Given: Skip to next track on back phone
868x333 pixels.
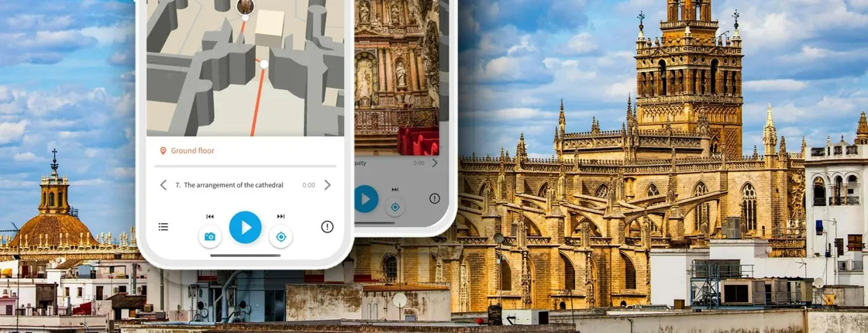Looking at the screenshot, I should click(x=395, y=190).
